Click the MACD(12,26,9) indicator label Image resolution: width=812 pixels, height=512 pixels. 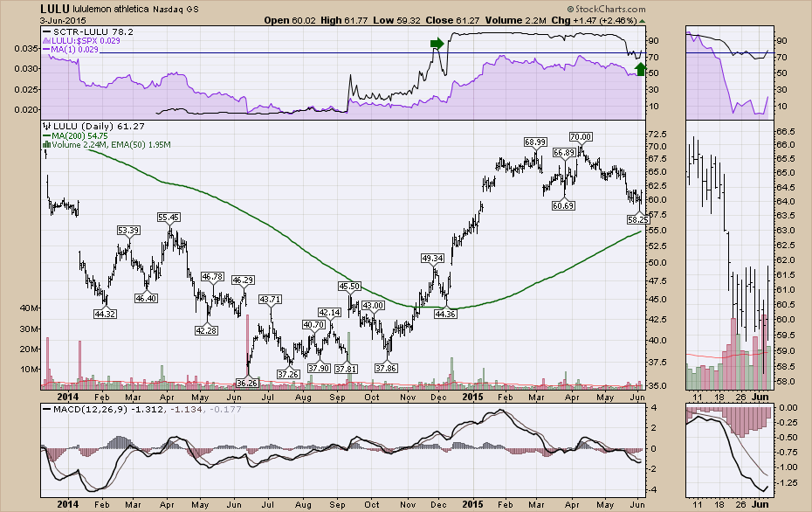pos(91,410)
